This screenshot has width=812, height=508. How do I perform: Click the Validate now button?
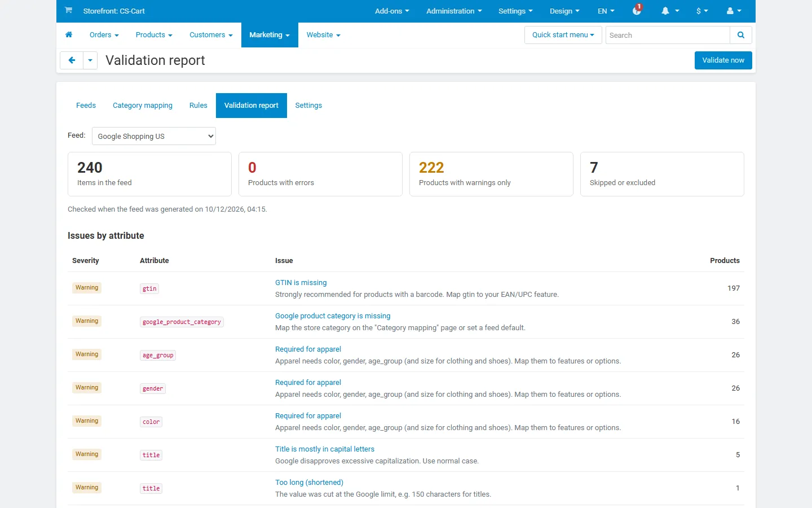coord(723,60)
